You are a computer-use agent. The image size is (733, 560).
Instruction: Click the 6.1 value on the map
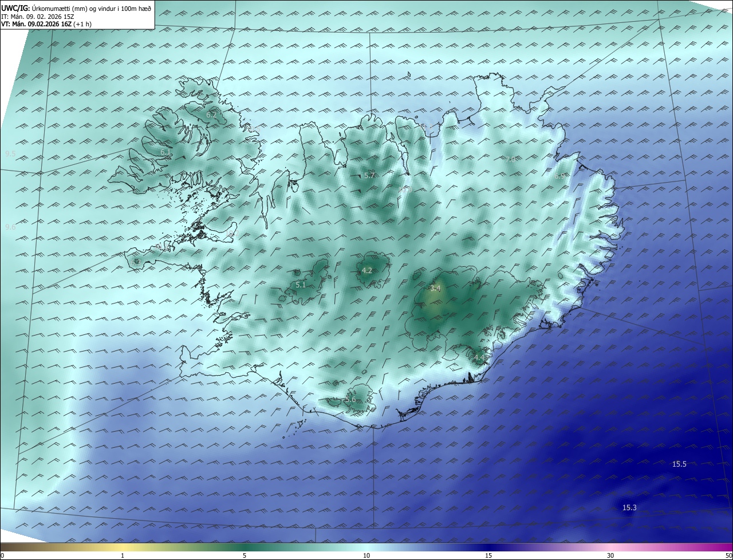(165, 152)
